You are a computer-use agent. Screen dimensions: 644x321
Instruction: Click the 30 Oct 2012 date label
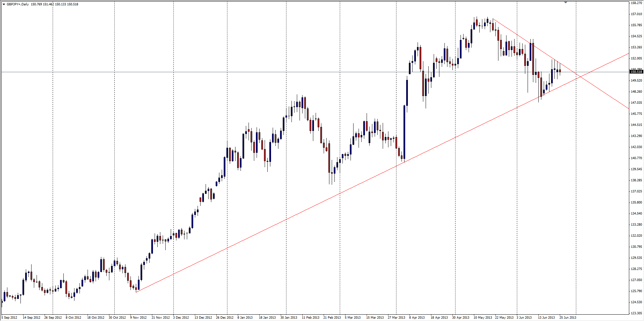pos(117,318)
